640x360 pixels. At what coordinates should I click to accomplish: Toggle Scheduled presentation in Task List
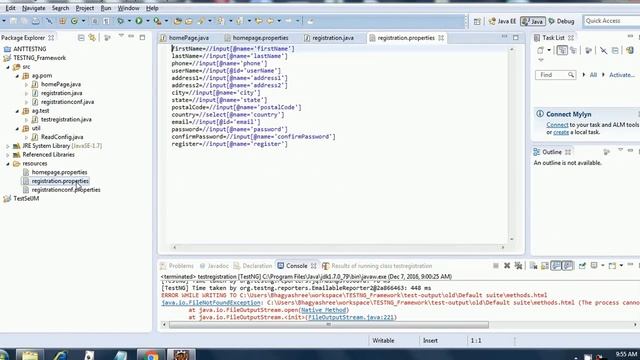[x=573, y=50]
